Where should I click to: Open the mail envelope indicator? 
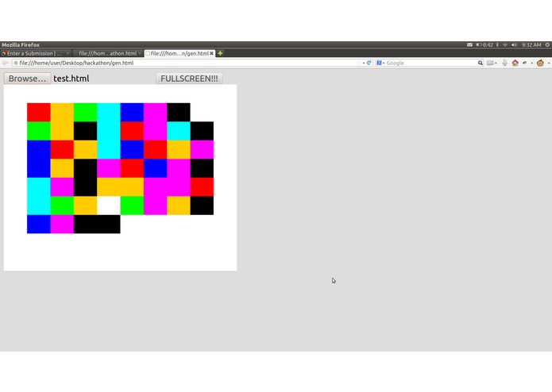point(469,45)
